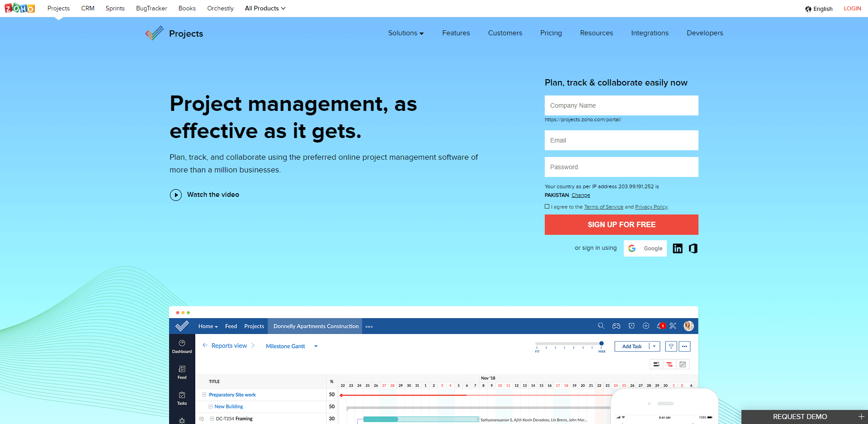
Task: Click the Gantt zoom slider handle
Action: pos(601,343)
